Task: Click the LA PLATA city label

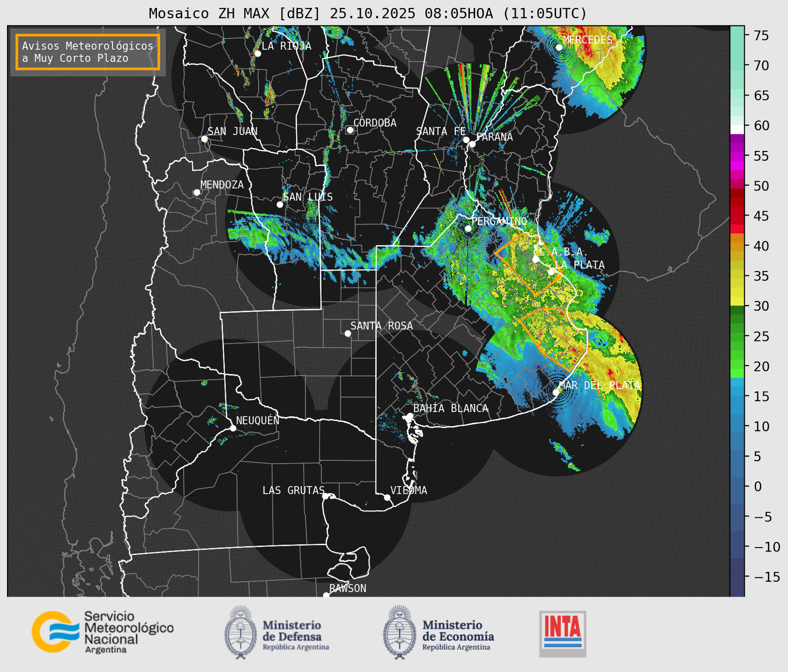Action: 580,265
